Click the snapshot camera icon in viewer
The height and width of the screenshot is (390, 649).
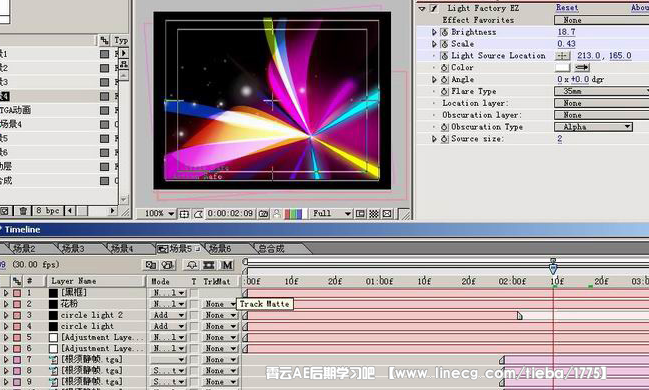click(x=263, y=214)
